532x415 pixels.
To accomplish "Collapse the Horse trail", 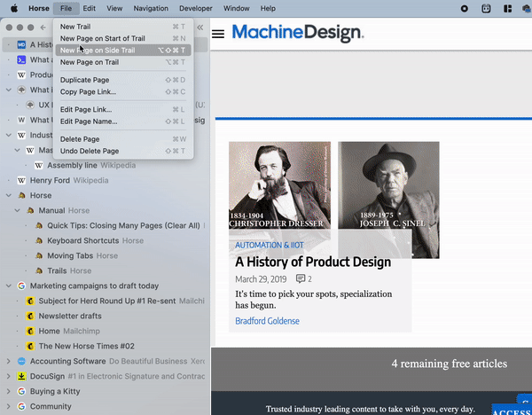I will pyautogui.click(x=9, y=195).
